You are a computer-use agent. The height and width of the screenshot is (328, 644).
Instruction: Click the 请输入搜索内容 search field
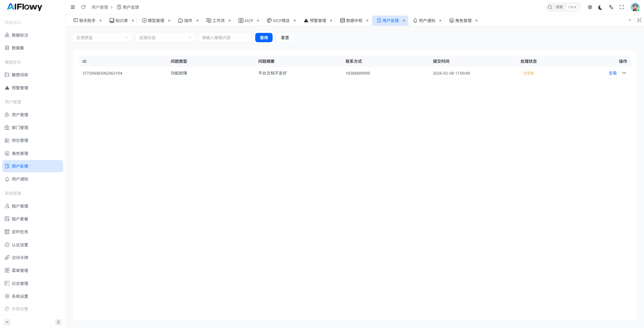click(225, 38)
